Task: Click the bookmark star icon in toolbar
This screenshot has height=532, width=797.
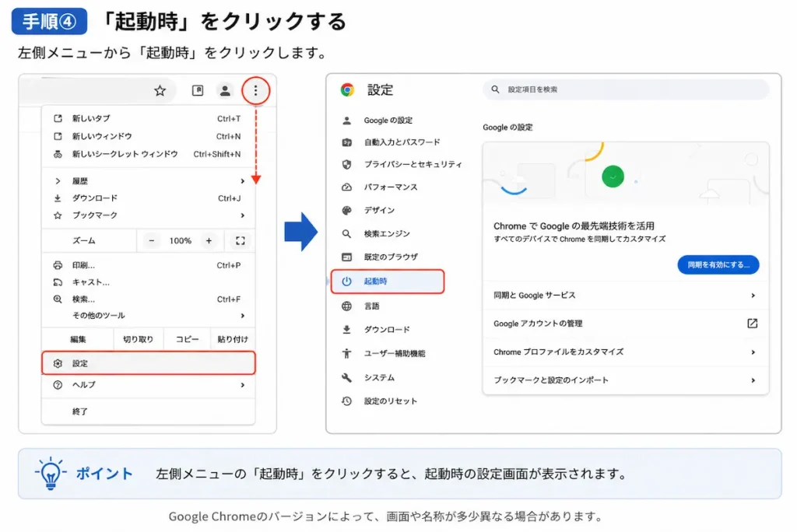Action: tap(160, 90)
